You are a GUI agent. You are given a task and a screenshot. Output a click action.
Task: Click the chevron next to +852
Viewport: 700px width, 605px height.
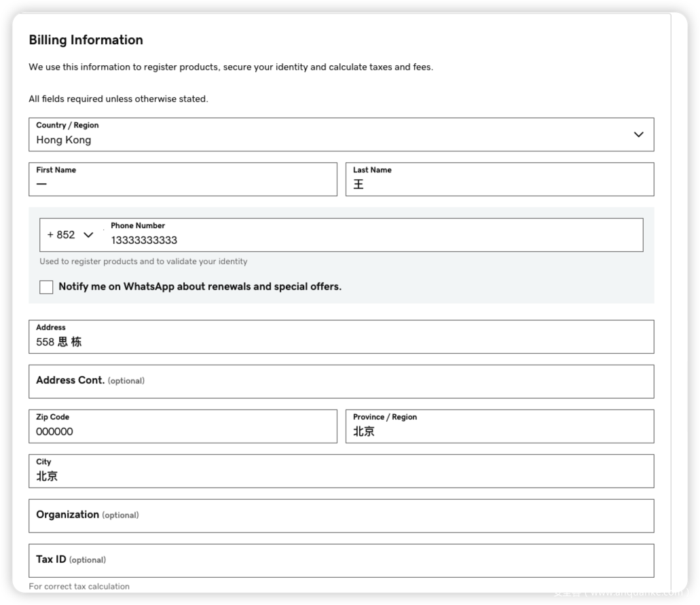(88, 235)
